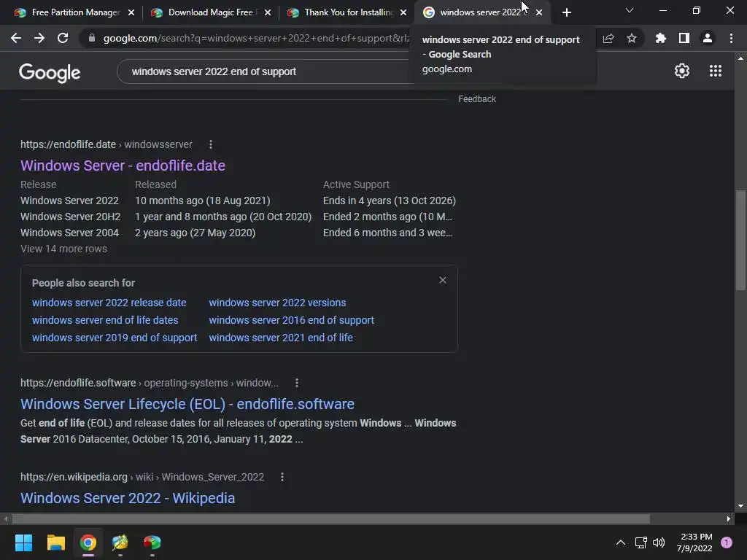Click Ends in 4 years (13 Oct 2026)
The image size is (747, 560).
390,201
